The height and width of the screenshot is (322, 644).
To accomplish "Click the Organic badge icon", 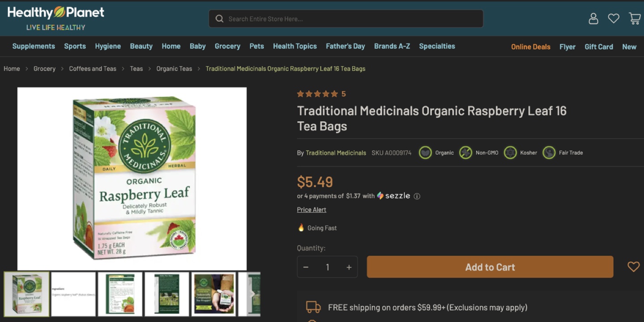I will [425, 153].
